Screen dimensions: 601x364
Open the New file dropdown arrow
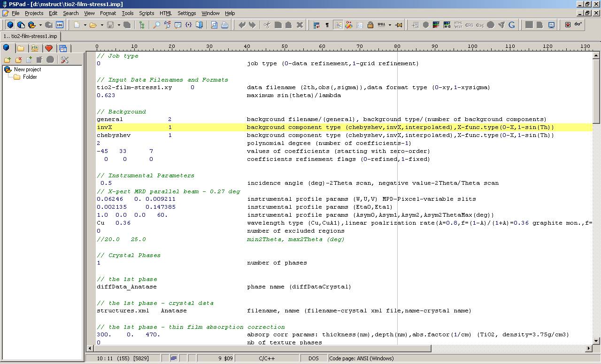pos(85,25)
